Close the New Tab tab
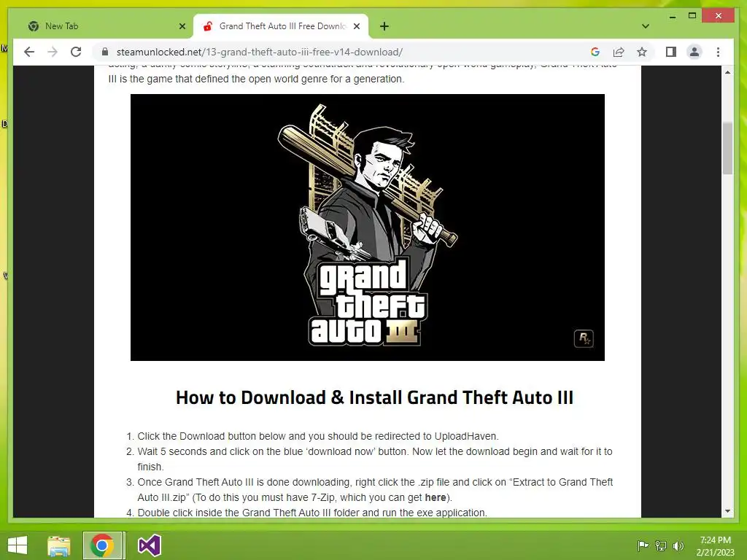 (x=182, y=26)
